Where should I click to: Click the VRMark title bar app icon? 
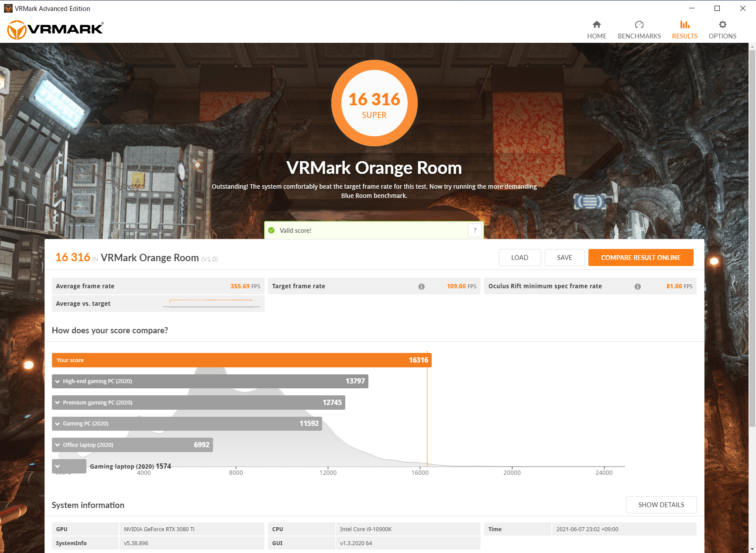[8, 8]
